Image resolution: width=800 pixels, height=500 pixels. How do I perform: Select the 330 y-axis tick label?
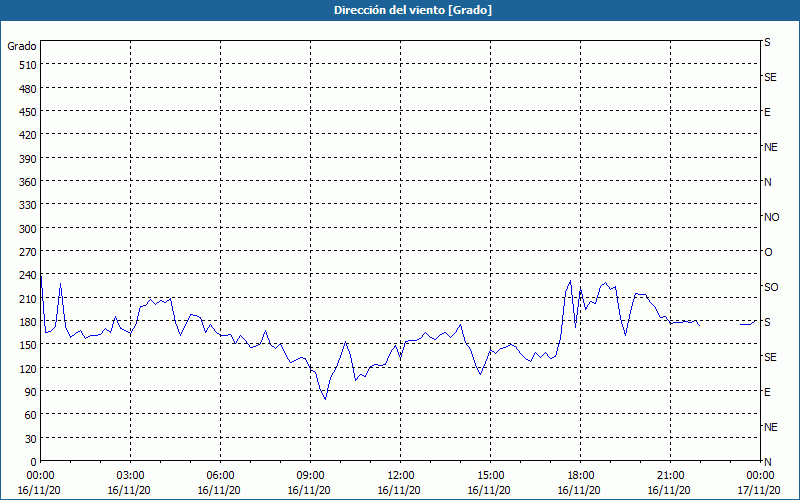[28, 205]
